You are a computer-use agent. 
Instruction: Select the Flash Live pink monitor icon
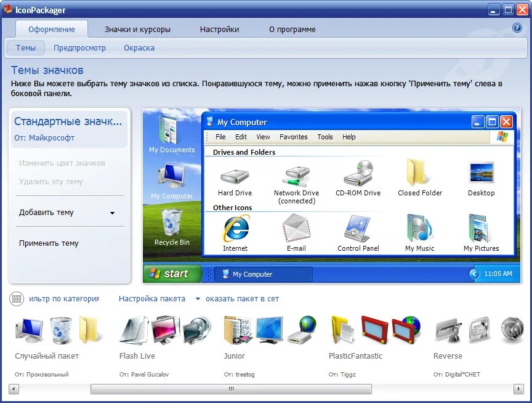pos(165,330)
